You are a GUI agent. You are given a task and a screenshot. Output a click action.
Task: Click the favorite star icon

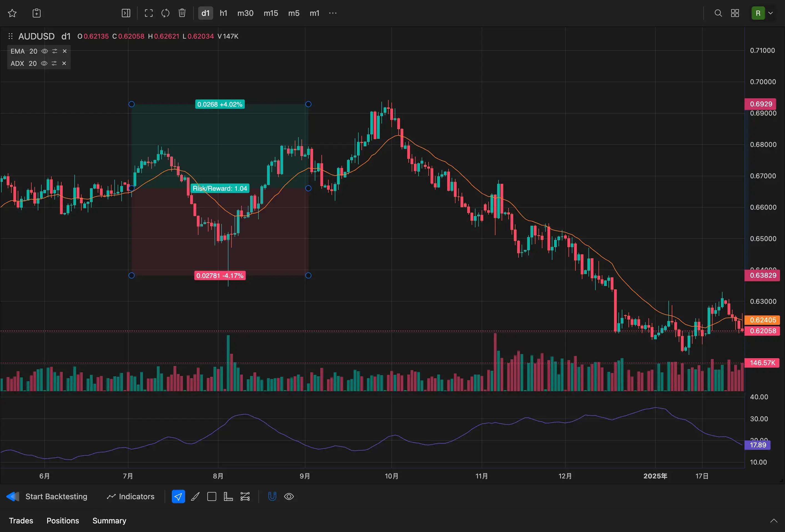(x=12, y=13)
